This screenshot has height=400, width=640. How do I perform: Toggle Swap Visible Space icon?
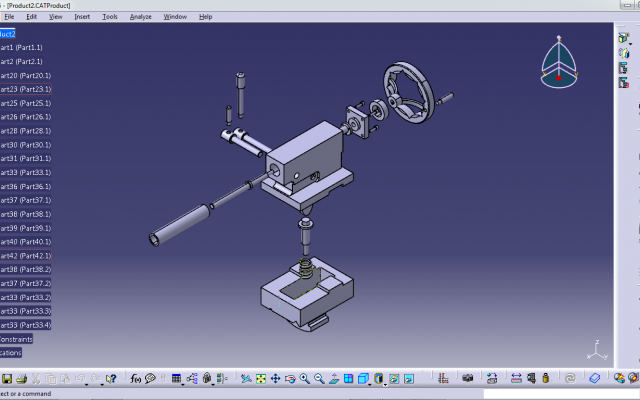point(409,379)
